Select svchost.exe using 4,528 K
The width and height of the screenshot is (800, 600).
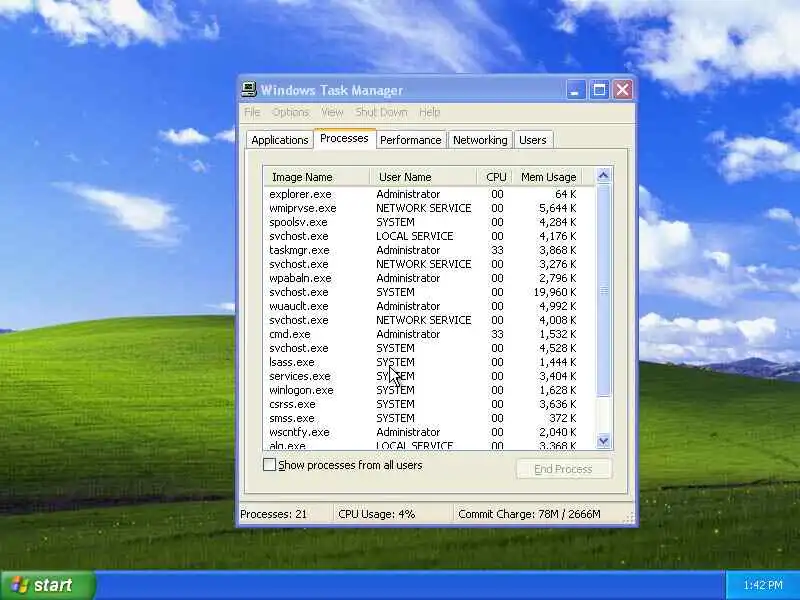click(429, 348)
